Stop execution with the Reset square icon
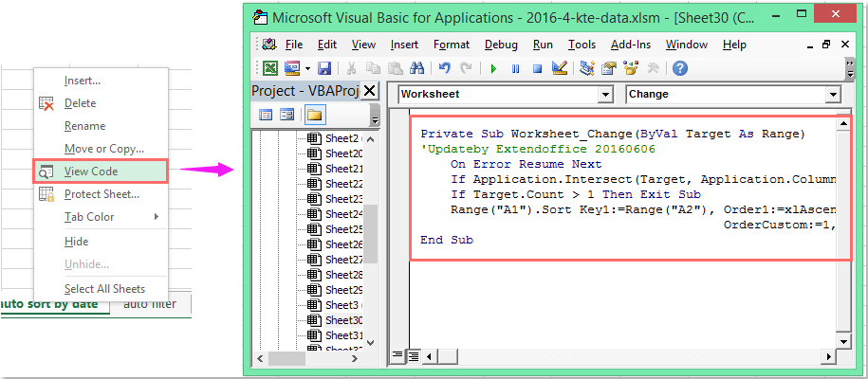Image resolution: width=868 pixels, height=379 pixels. [x=536, y=68]
